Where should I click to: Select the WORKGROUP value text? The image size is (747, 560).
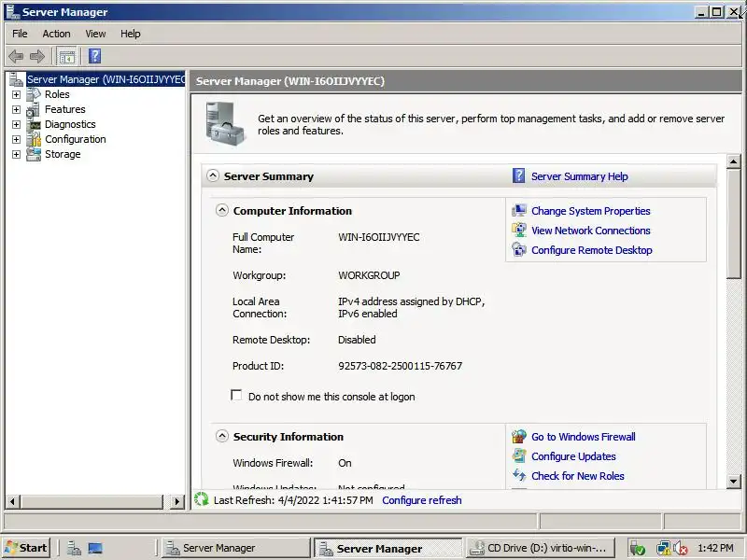pyautogui.click(x=369, y=275)
